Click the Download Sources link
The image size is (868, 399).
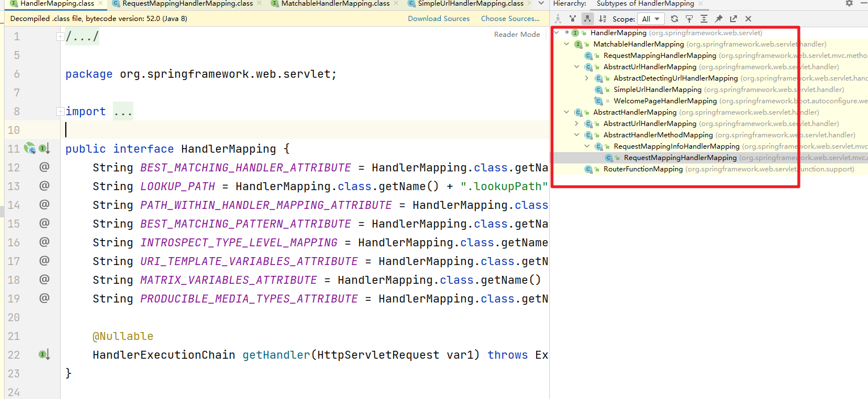[439, 19]
